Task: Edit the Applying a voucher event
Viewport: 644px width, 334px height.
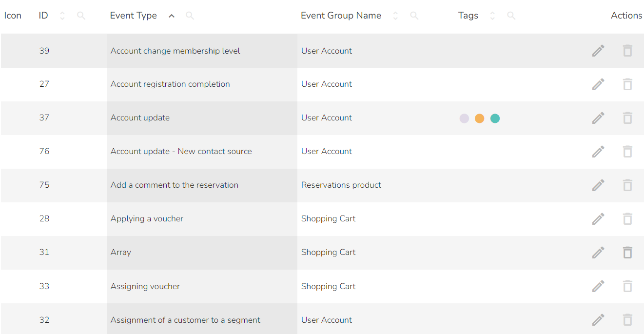Action: pos(598,219)
